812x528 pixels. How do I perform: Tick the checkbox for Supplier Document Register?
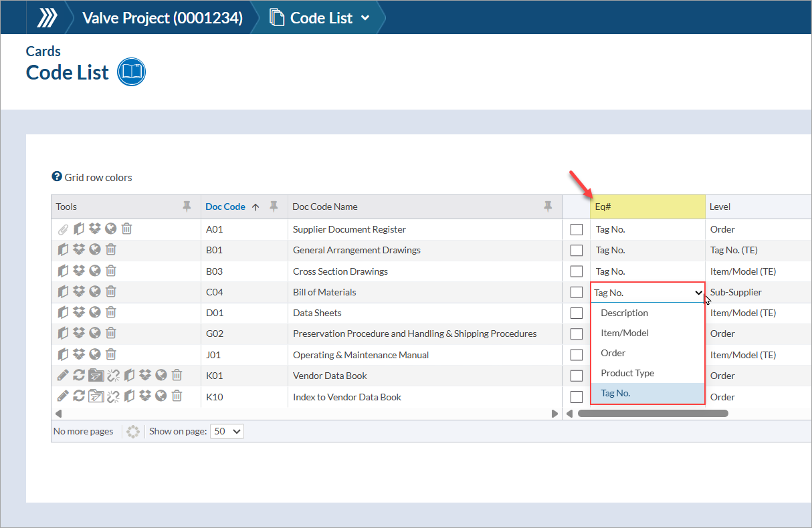[577, 230]
